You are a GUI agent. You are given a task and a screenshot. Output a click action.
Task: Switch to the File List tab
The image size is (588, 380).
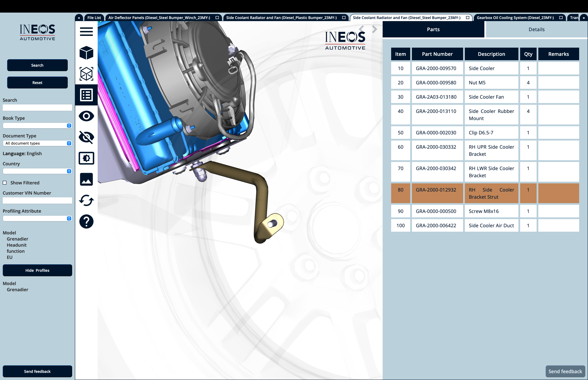pos(94,18)
